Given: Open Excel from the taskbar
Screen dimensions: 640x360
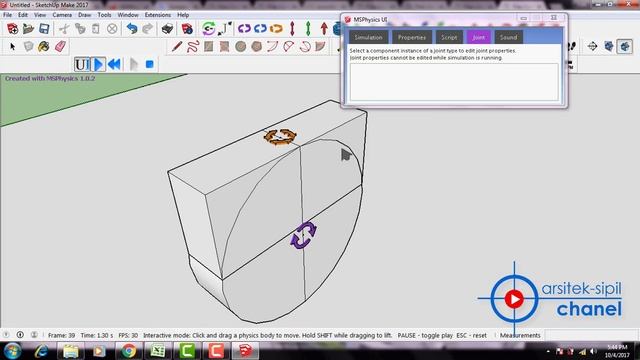Looking at the screenshot, I should [x=158, y=351].
